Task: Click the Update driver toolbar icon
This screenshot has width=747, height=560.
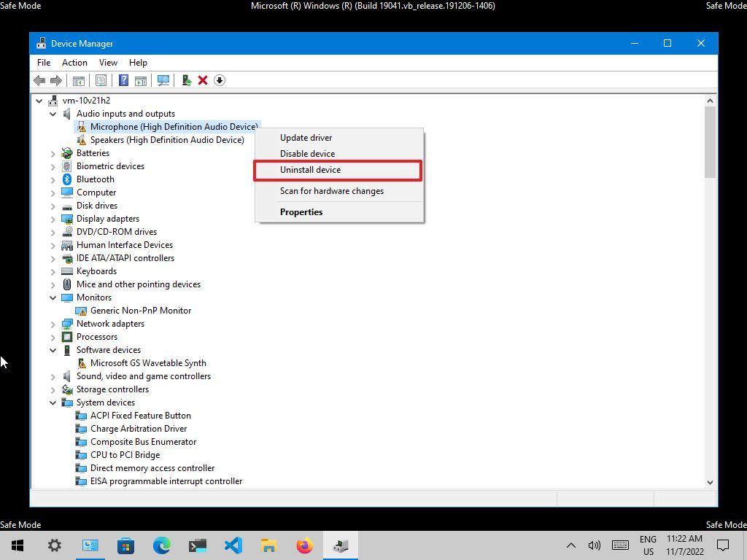Action: click(185, 80)
